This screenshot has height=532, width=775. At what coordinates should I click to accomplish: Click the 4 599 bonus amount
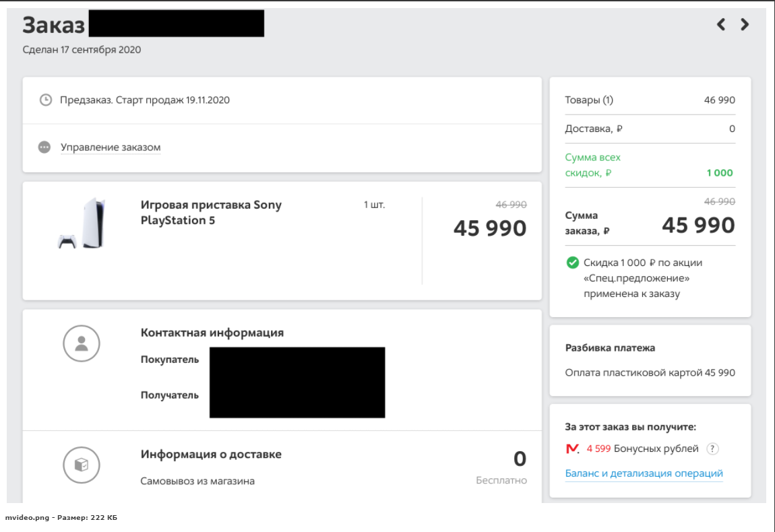[598, 449]
